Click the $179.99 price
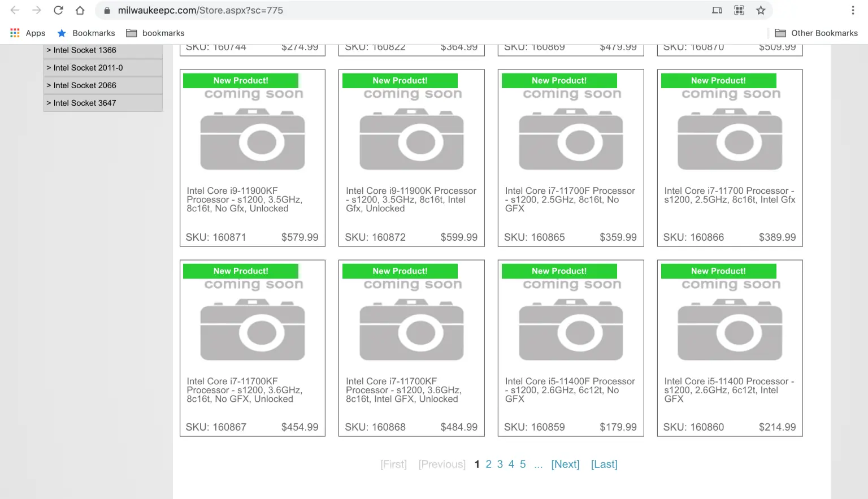Viewport: 868px width, 499px height. [x=618, y=427]
